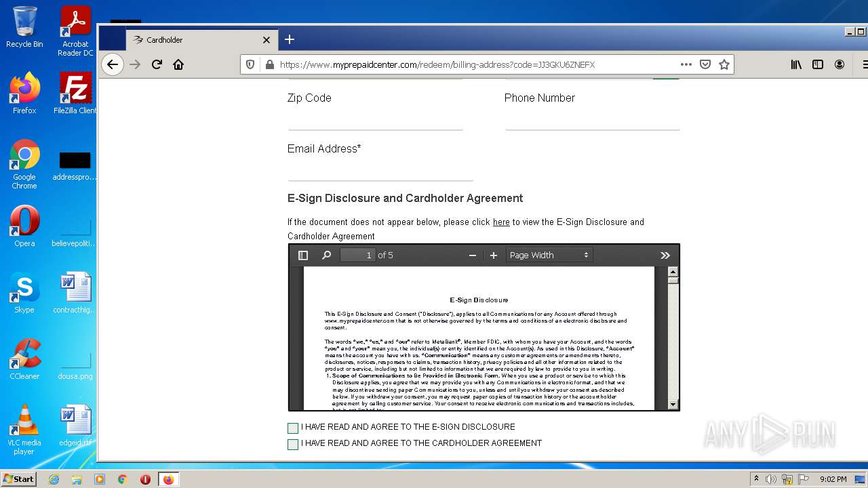The height and width of the screenshot is (488, 868).
Task: Click the PDF page number field
Action: pyautogui.click(x=357, y=255)
